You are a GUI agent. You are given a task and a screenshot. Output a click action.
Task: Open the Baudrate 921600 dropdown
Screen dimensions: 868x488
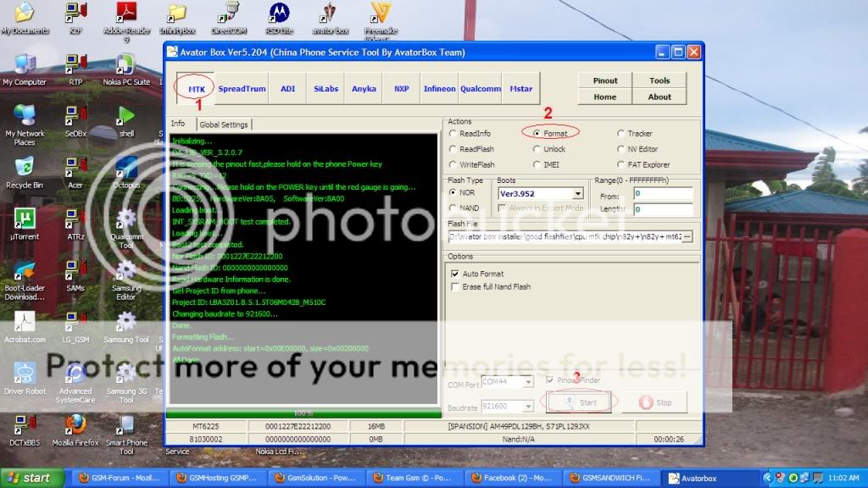527,407
